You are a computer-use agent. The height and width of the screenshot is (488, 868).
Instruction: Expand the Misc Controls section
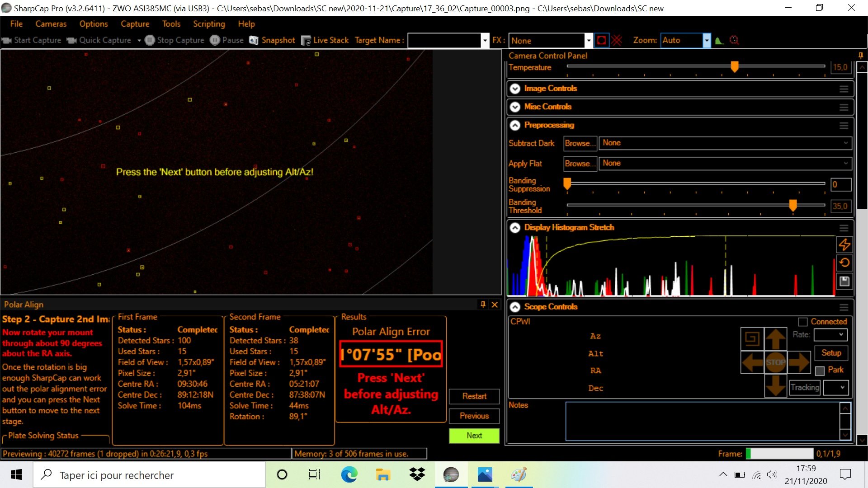click(x=515, y=107)
